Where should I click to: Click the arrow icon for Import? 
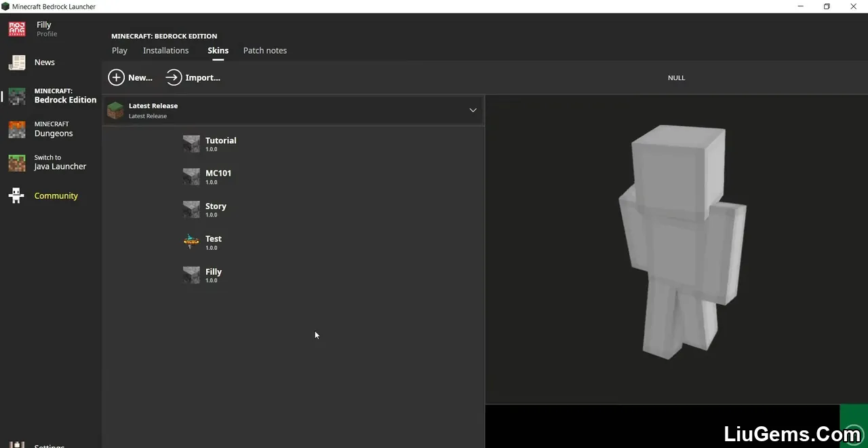coord(174,77)
